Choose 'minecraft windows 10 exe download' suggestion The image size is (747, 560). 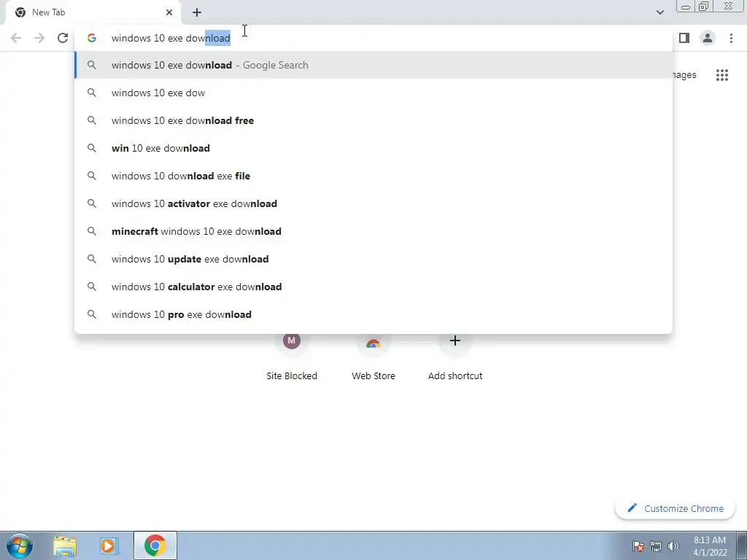[373, 231]
